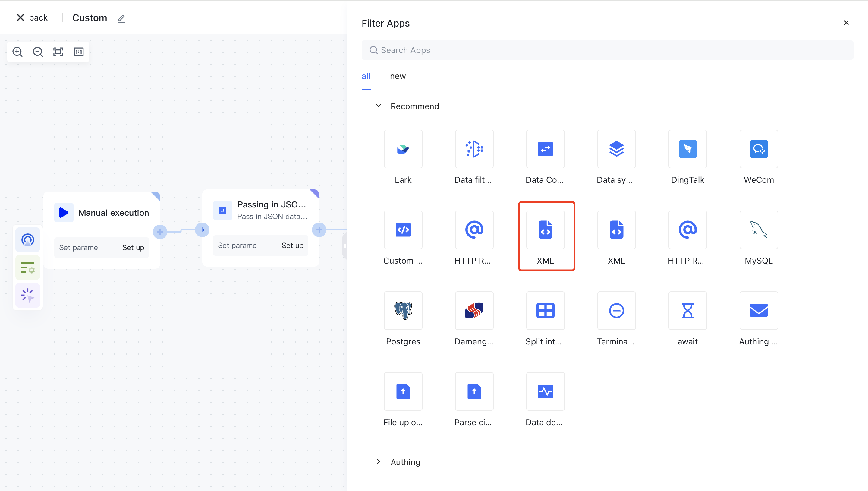Pick the DingTalk app icon
This screenshot has height=491, width=868.
[687, 149]
